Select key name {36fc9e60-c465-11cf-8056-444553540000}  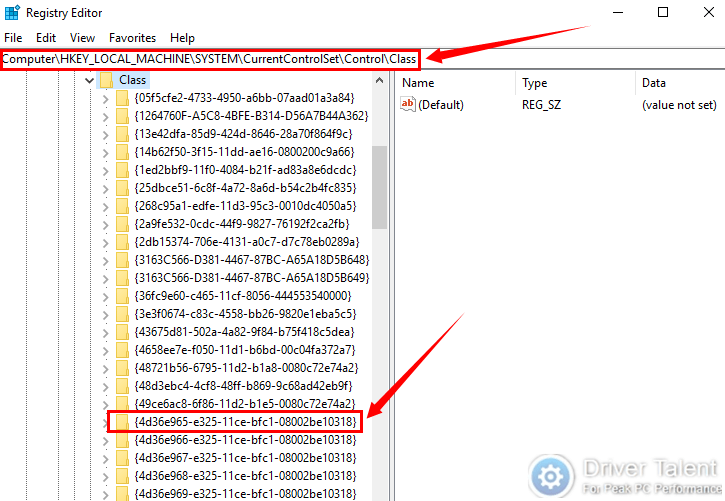tap(243, 296)
